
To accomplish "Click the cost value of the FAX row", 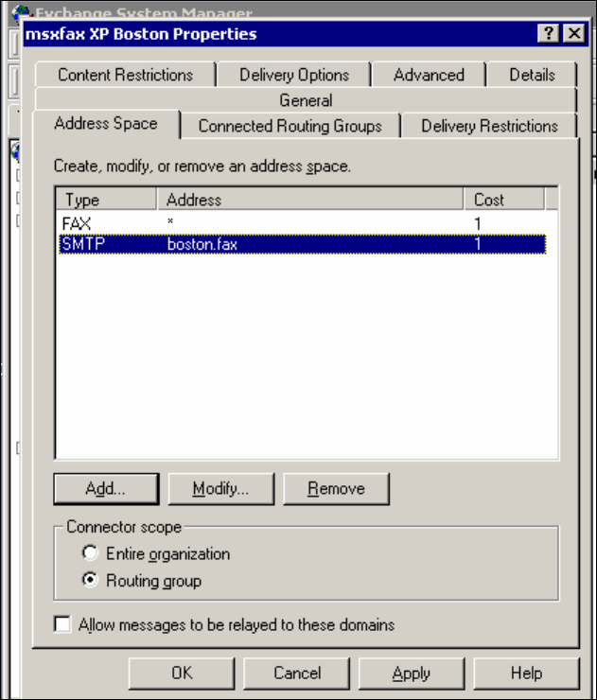I will point(478,223).
